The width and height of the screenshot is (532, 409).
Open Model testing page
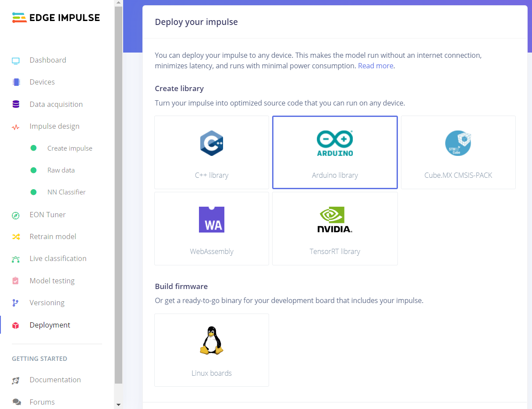(x=52, y=281)
